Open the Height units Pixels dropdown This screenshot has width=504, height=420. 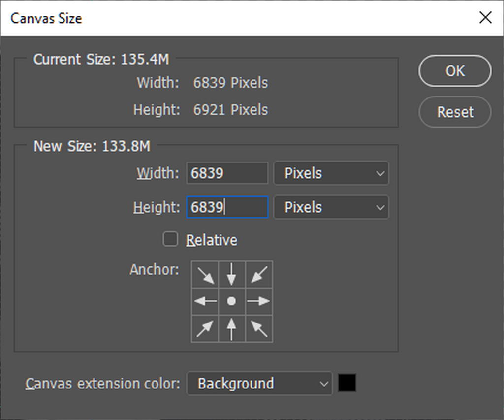331,207
